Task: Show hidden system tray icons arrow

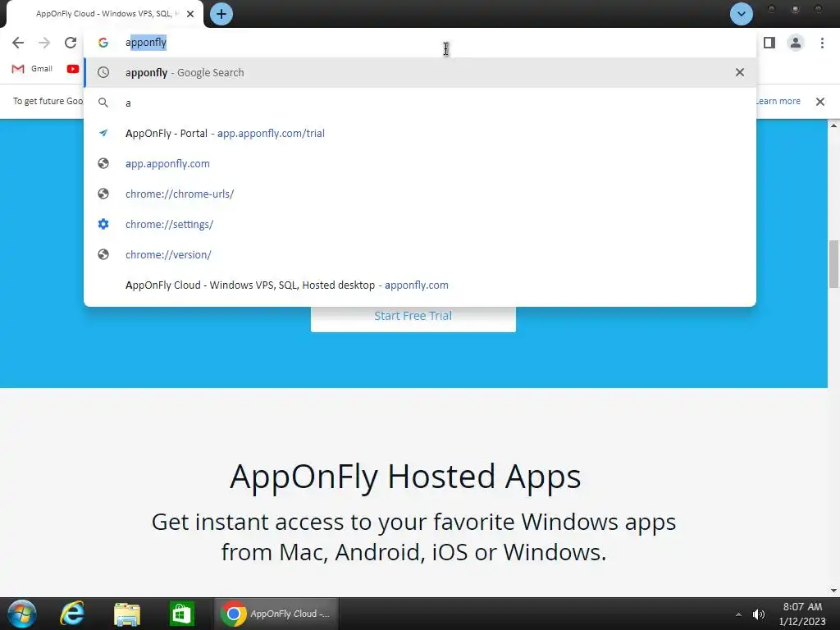Action: (738, 614)
